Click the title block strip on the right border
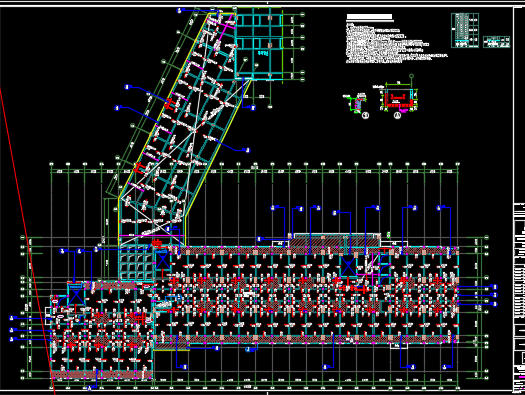525x395 pixels. tap(519, 298)
